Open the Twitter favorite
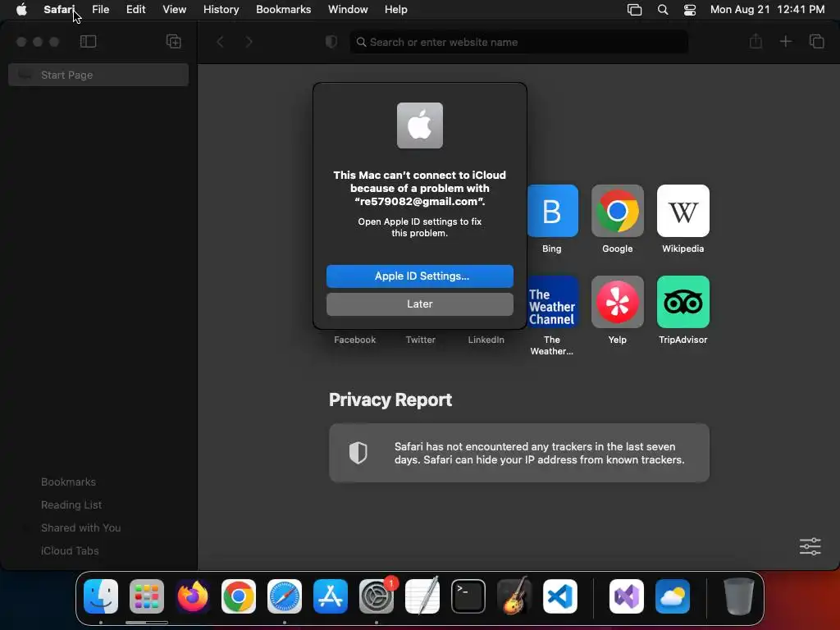Viewport: 840px width, 630px height. [x=421, y=340]
